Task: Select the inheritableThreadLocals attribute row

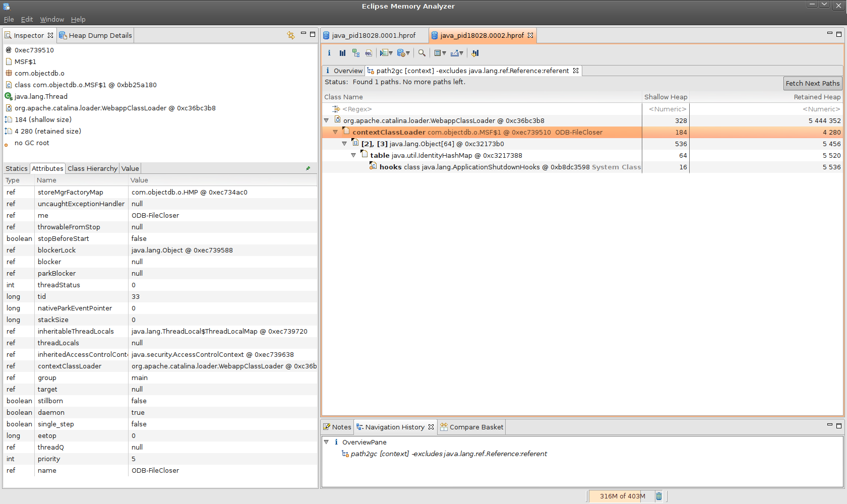Action: (x=160, y=331)
